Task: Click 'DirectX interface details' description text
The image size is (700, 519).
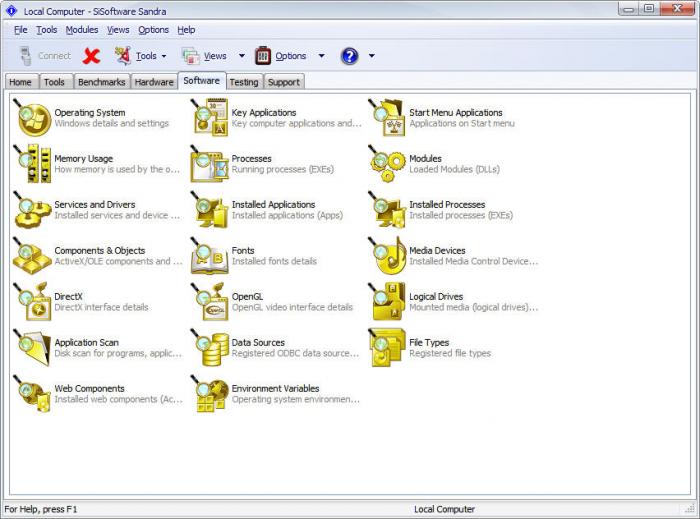Action: pyautogui.click(x=101, y=307)
